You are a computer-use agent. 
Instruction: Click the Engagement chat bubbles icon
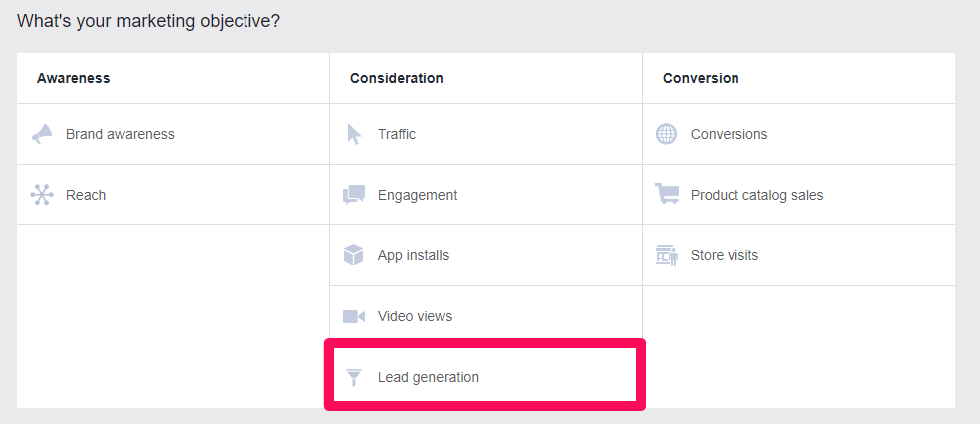[354, 195]
